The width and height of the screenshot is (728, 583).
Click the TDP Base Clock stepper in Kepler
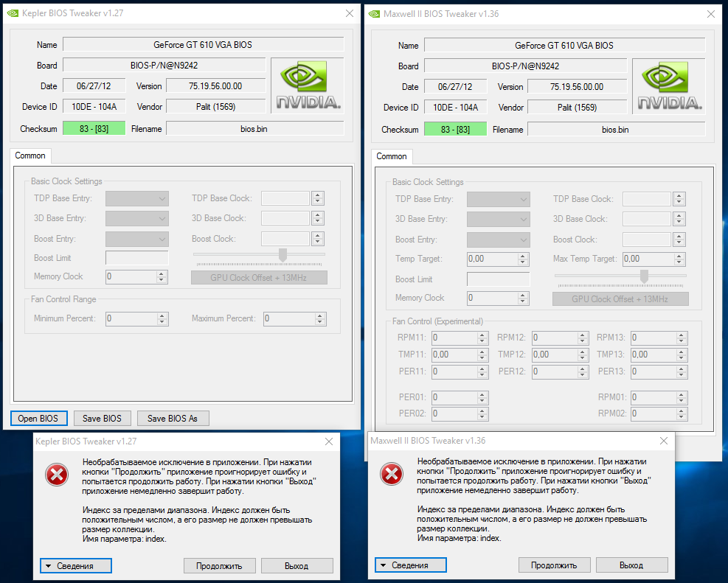point(318,198)
